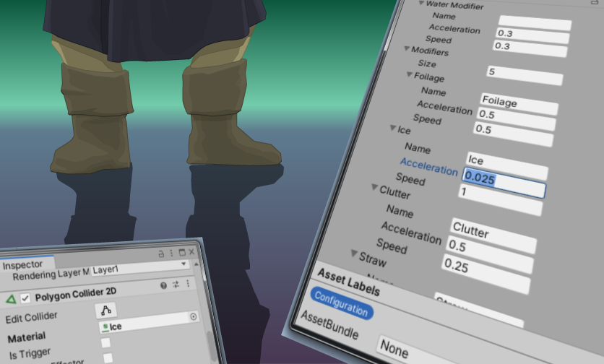Click the Material object picker circle

click(x=193, y=316)
